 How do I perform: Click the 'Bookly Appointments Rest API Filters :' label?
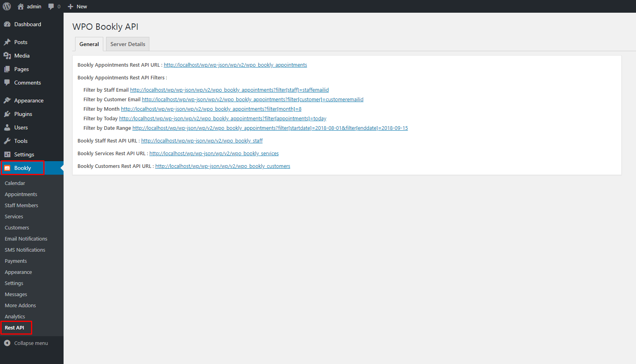coord(122,77)
